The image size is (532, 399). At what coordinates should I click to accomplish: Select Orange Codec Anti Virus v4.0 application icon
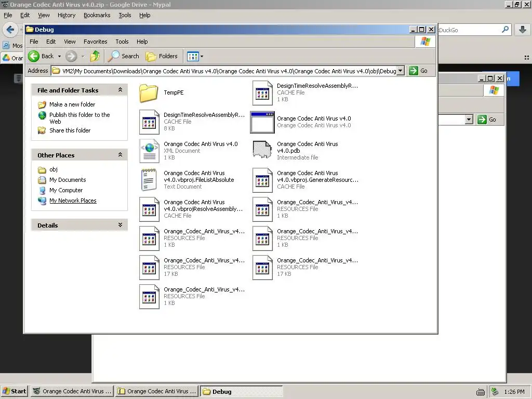coord(262,122)
